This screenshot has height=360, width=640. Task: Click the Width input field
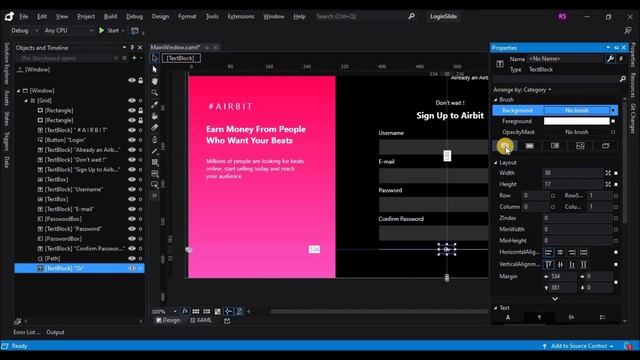[x=572, y=173]
